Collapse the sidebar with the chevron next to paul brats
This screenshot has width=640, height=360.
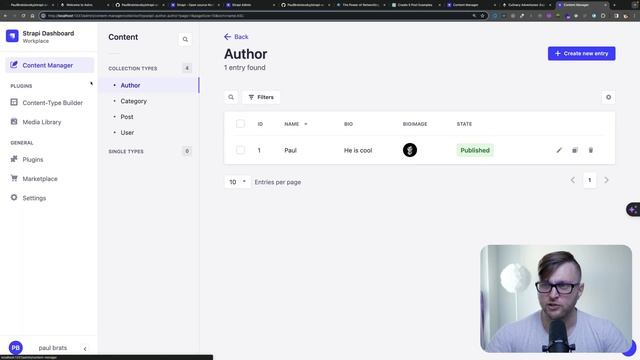coord(85,349)
